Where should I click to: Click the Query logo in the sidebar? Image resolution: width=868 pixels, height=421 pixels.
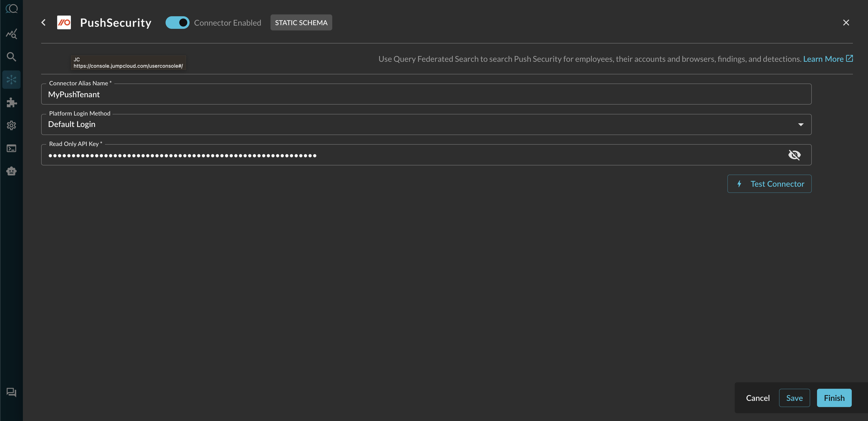pyautogui.click(x=11, y=8)
